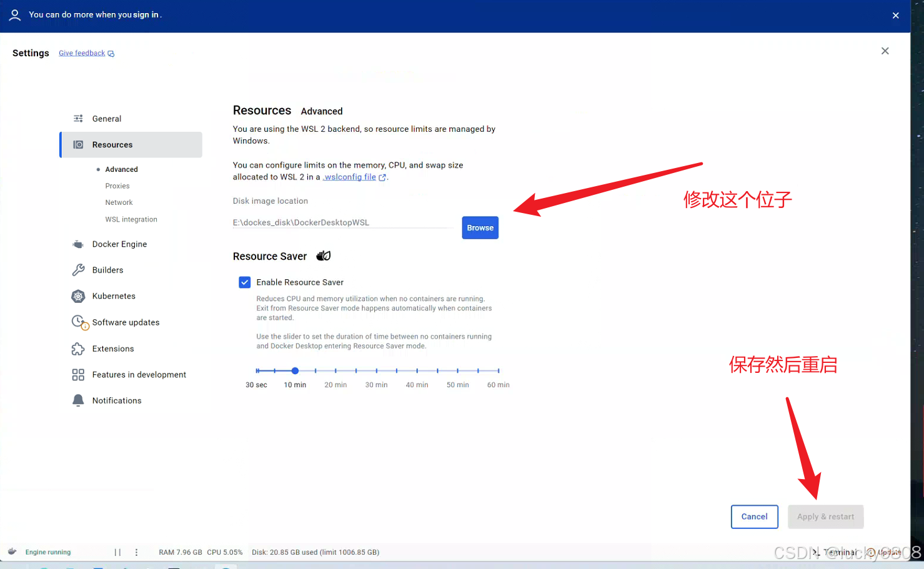Click the disk image location path field
This screenshot has width=924, height=569.
point(344,222)
